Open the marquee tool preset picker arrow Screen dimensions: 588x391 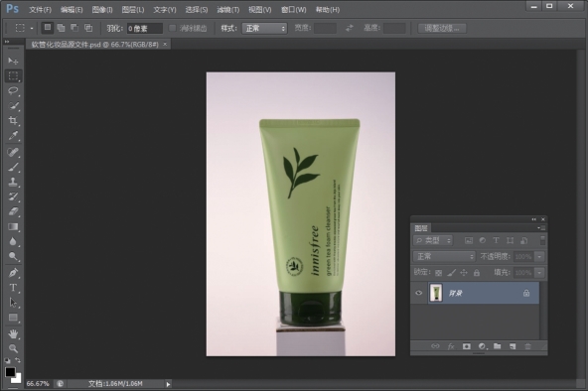pyautogui.click(x=32, y=28)
